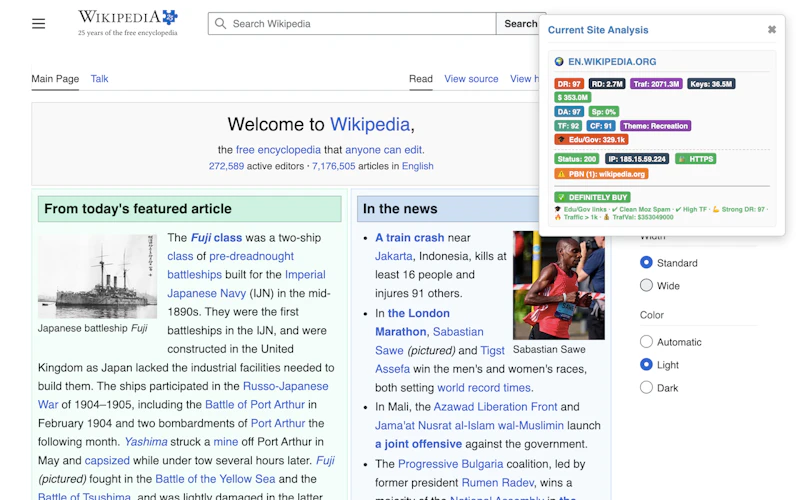Click the TF: 92 badge
This screenshot has height=500, width=800.
coord(568,126)
